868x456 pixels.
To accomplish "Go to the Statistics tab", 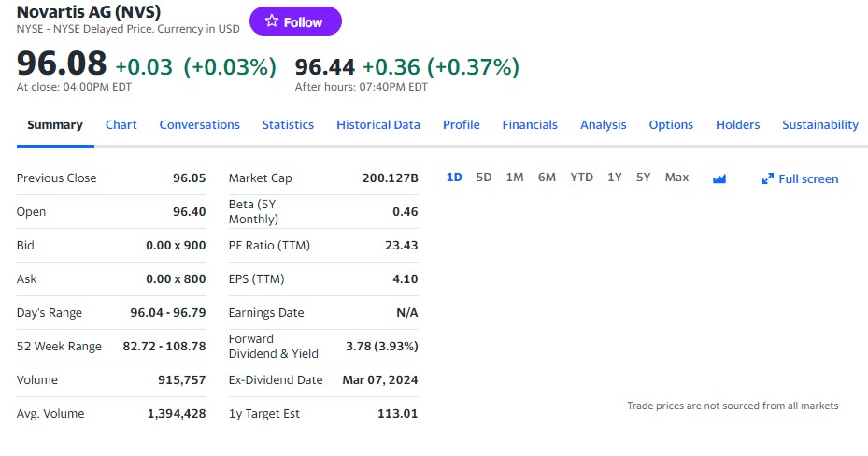I will [288, 125].
